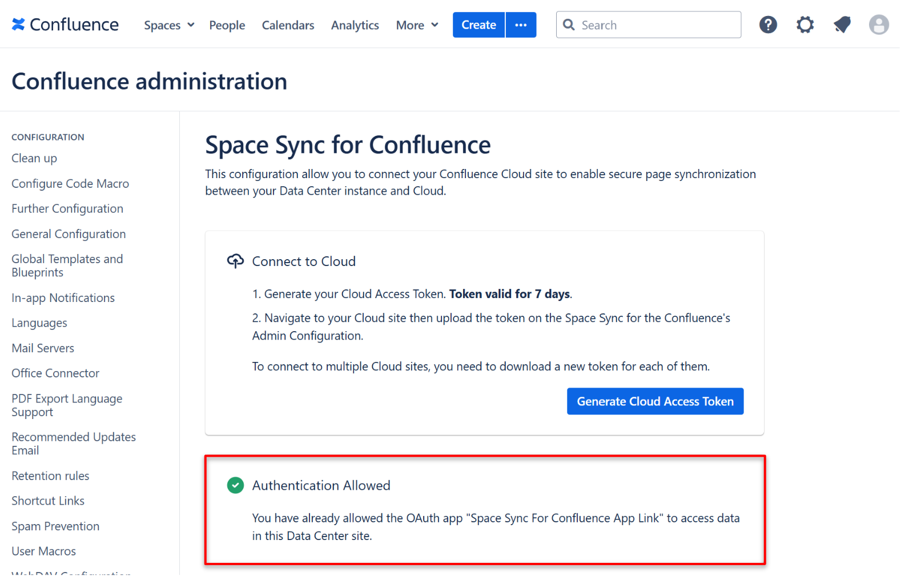Open General Configuration in the sidebar
901x588 pixels.
pyautogui.click(x=69, y=234)
